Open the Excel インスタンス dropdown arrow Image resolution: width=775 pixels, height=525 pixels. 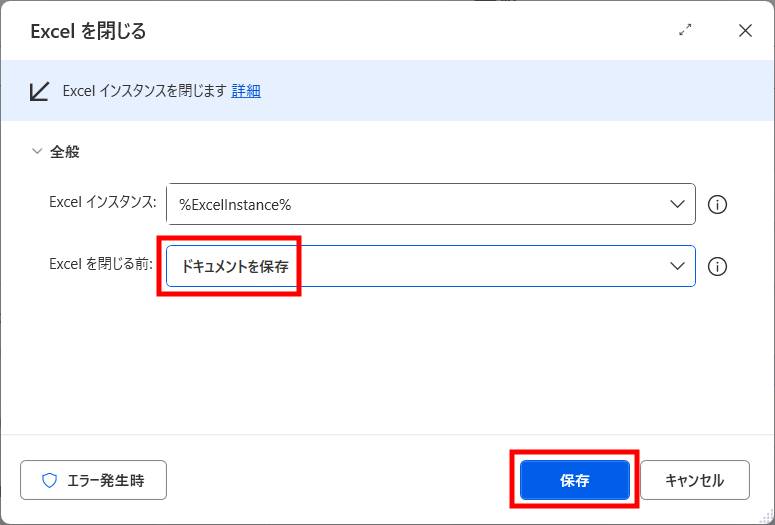point(677,204)
